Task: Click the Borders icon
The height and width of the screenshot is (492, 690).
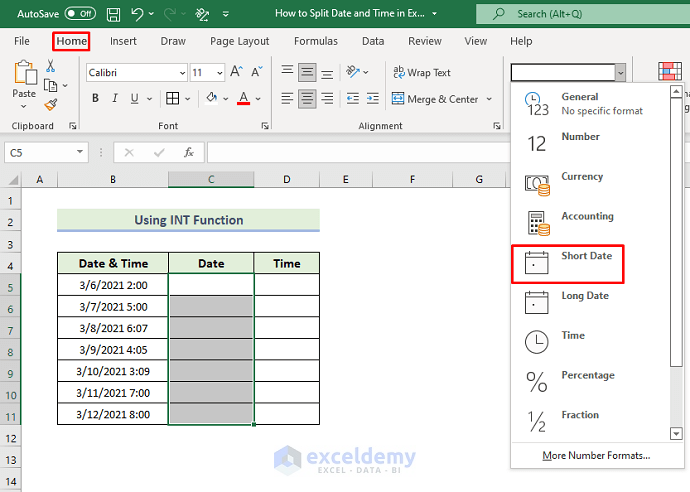Action: [172, 98]
